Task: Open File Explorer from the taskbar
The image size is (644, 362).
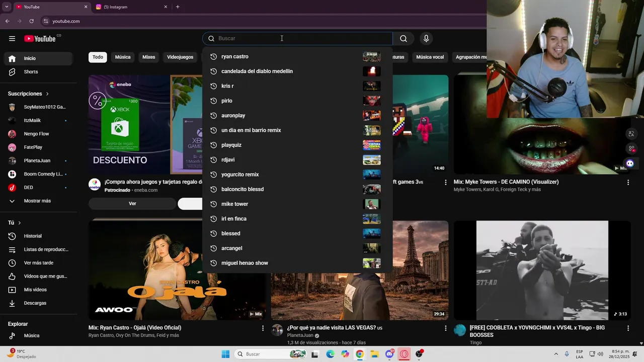Action: click(374, 354)
